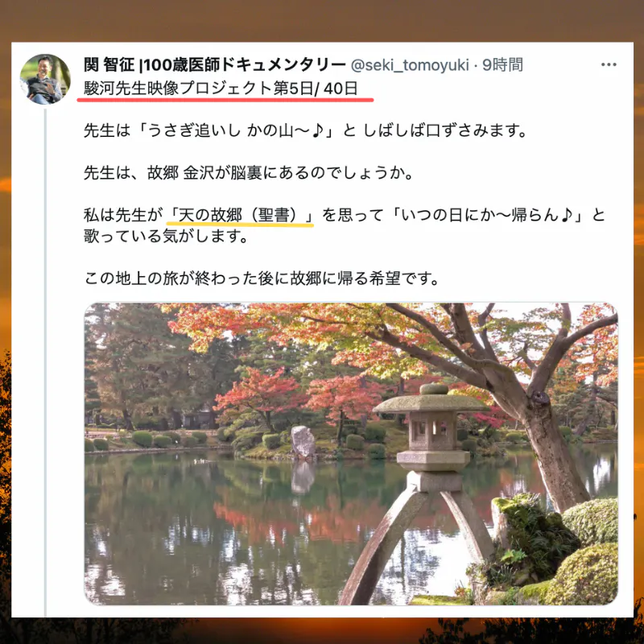Click the quoted lyric いつの日にか〜帰らん♪
Screen dimensions: 644x644
[488, 215]
